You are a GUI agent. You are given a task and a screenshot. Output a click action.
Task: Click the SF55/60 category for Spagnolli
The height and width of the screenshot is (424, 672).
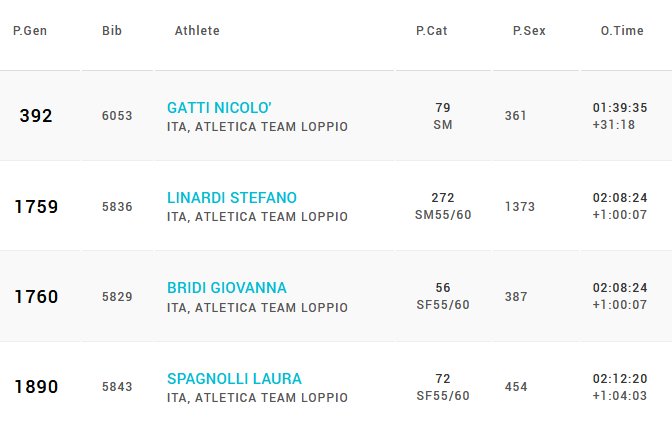click(443, 395)
